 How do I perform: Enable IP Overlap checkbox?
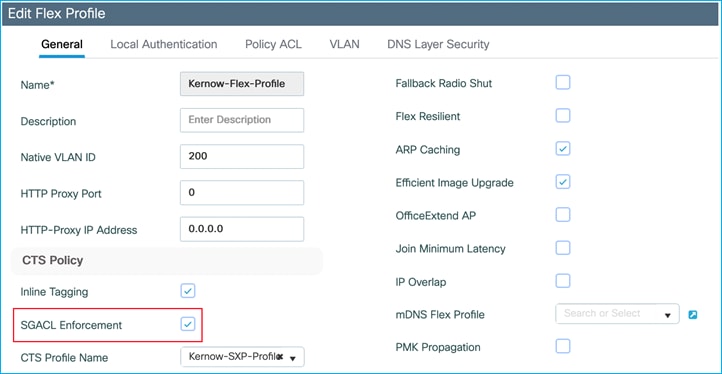pyautogui.click(x=563, y=280)
